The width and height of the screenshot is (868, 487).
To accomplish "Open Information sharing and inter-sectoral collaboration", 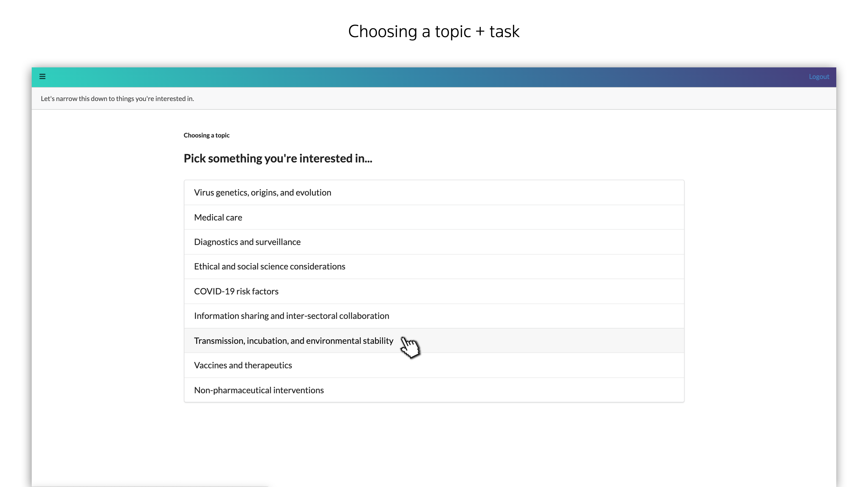I will [x=292, y=316].
